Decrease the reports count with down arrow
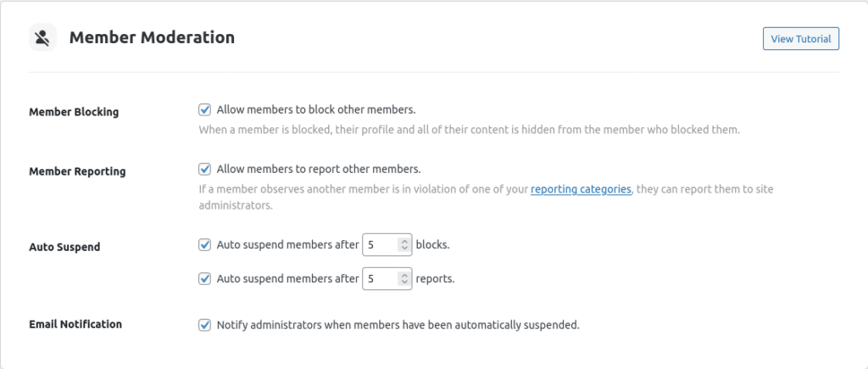868x369 pixels. click(404, 282)
